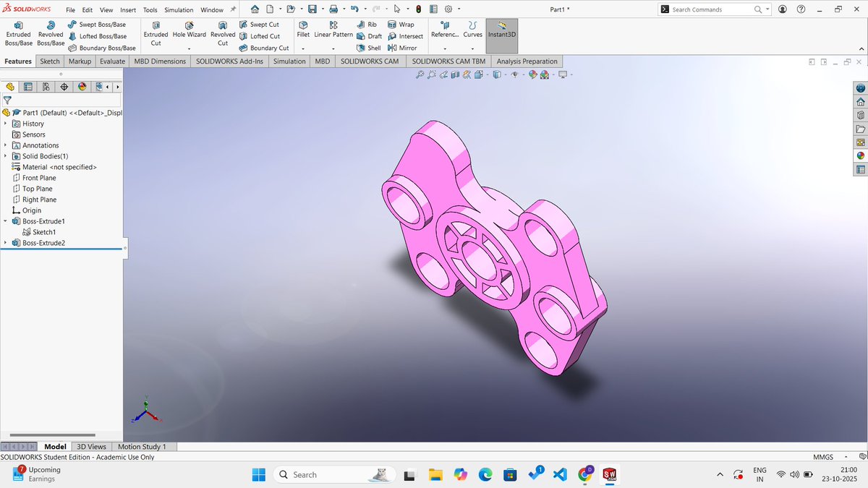The height and width of the screenshot is (488, 868).
Task: Click the Zoom to Fit icon
Action: (420, 74)
